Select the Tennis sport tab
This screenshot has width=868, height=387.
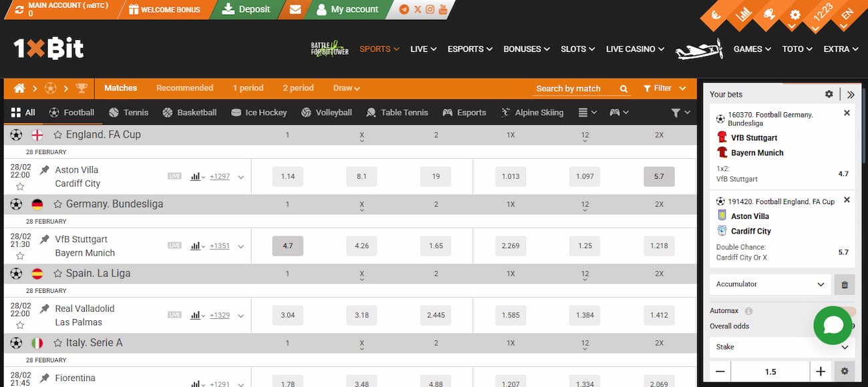click(x=129, y=113)
